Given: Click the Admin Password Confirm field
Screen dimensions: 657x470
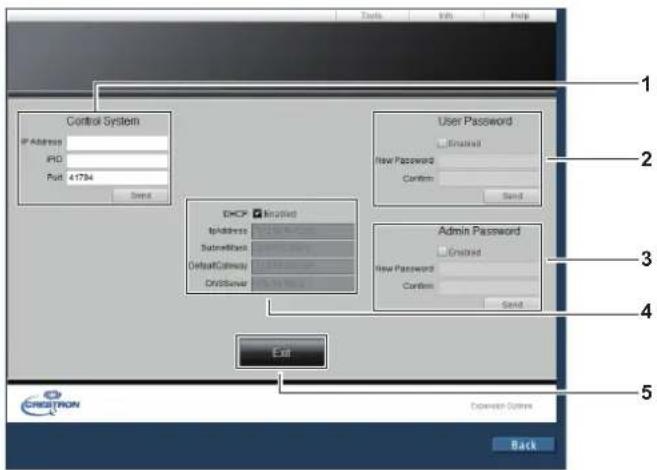Looking at the screenshot, I should tap(489, 287).
